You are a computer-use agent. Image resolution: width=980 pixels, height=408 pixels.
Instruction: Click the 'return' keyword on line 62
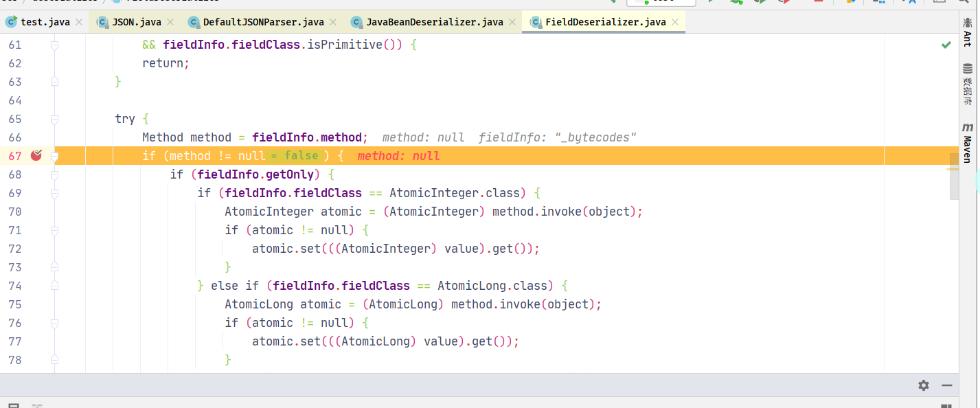tap(163, 63)
